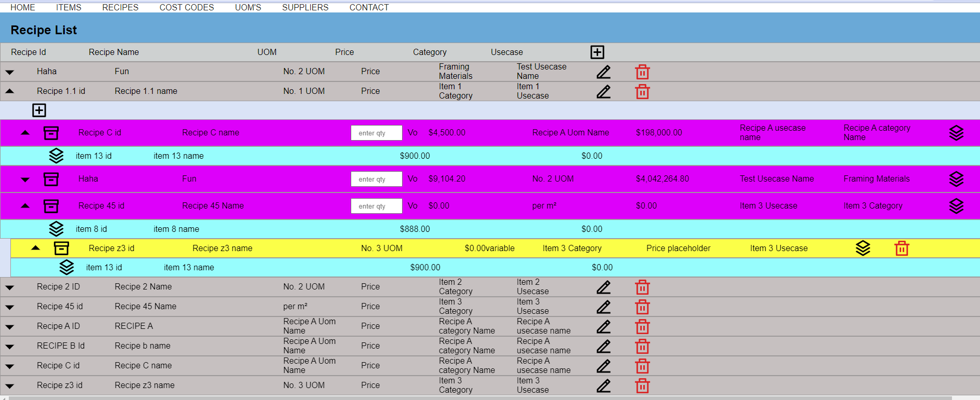Edit the Haha recipe with pencil icon

(603, 72)
